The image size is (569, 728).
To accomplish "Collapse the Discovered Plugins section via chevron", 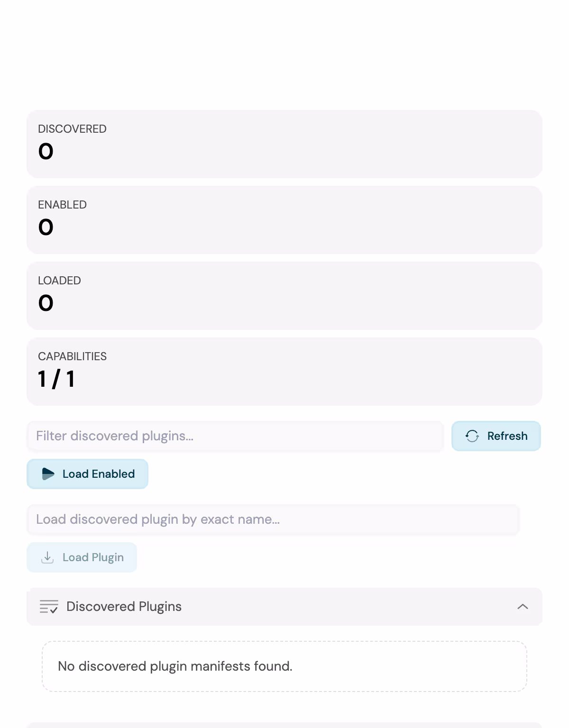I will (523, 607).
